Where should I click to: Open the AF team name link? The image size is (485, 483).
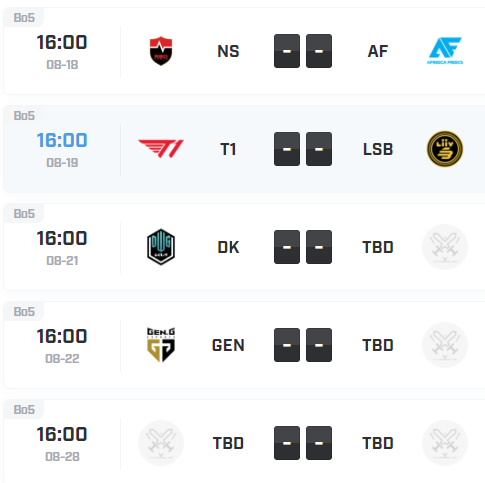click(378, 51)
